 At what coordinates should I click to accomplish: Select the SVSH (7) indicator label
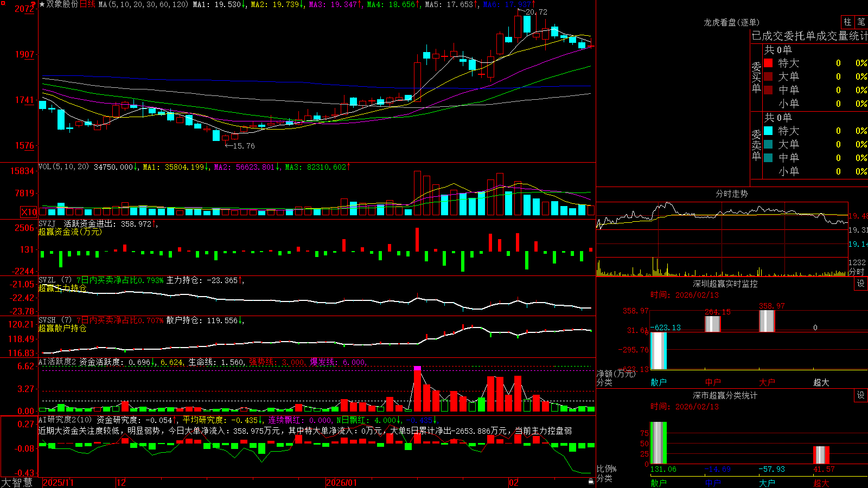55,320
